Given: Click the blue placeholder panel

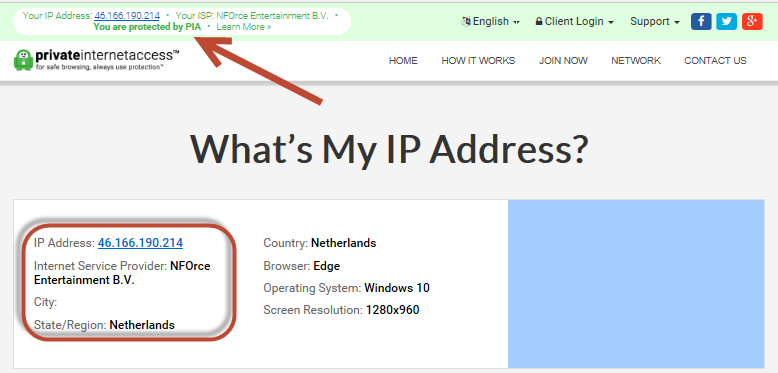Looking at the screenshot, I should (x=636, y=284).
